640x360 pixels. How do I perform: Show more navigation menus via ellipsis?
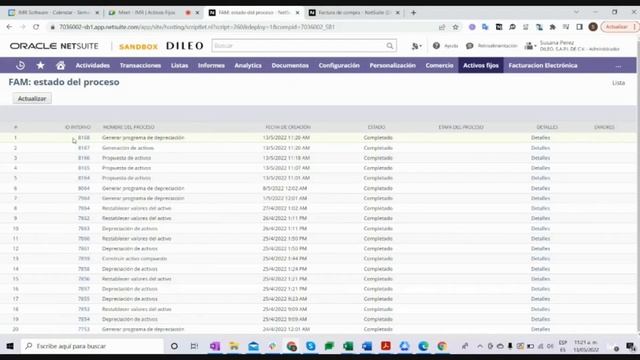[618, 65]
